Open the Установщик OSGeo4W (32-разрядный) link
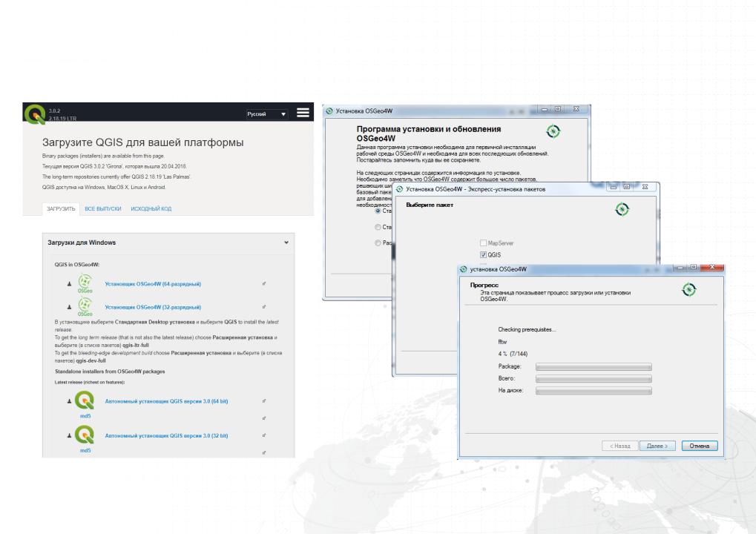Viewport: 756px width, 534px height. pos(153,307)
